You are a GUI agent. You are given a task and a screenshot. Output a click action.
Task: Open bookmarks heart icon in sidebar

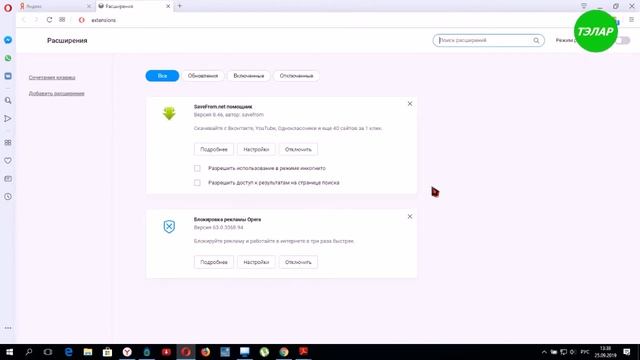(x=8, y=161)
